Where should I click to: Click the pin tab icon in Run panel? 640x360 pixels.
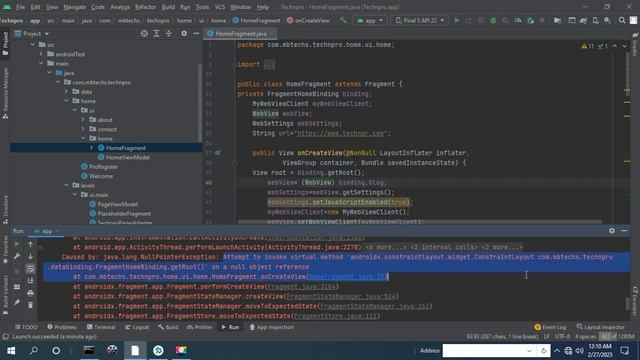pos(17,302)
